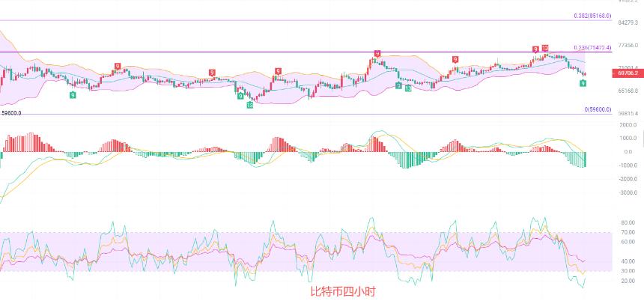Click the red current price label 69706.2
The height and width of the screenshot is (301, 644).
[x=628, y=73]
